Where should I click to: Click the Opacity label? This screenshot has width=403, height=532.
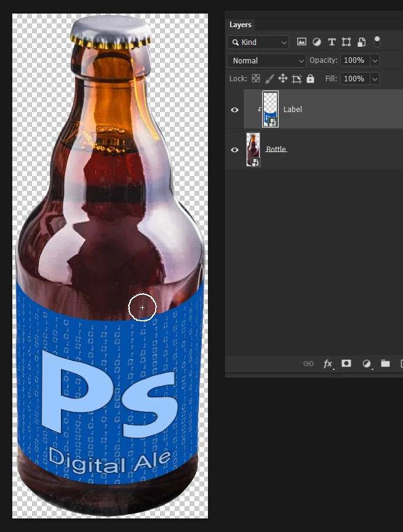pos(324,60)
